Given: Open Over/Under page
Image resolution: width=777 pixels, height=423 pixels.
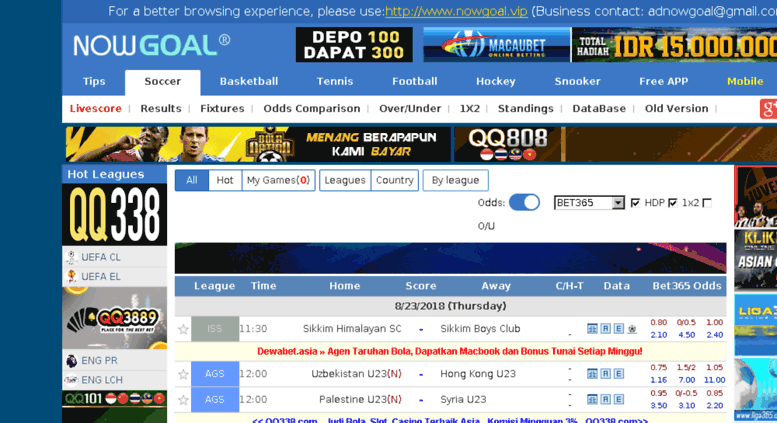Looking at the screenshot, I should 410,108.
